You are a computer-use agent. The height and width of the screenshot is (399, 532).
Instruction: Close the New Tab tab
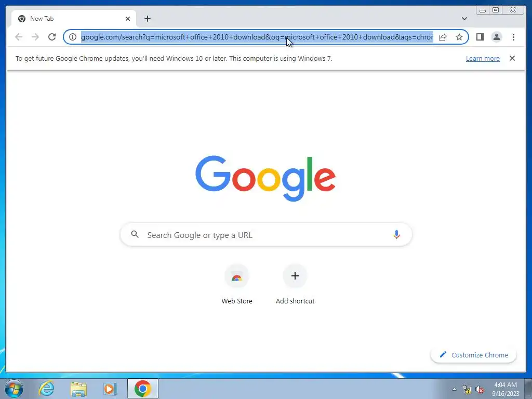[128, 19]
